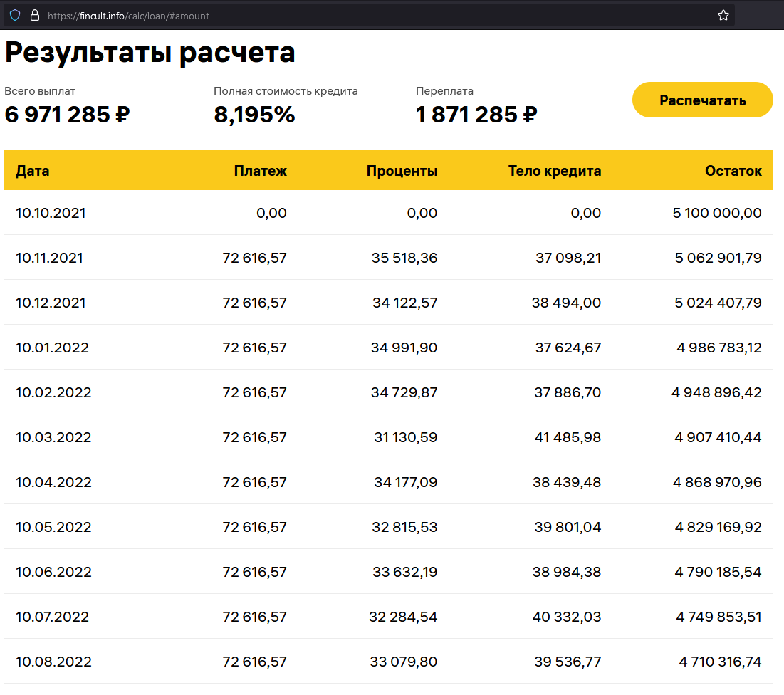The height and width of the screenshot is (695, 784).
Task: Click the balance 5 024 407,79
Action: 718,303
